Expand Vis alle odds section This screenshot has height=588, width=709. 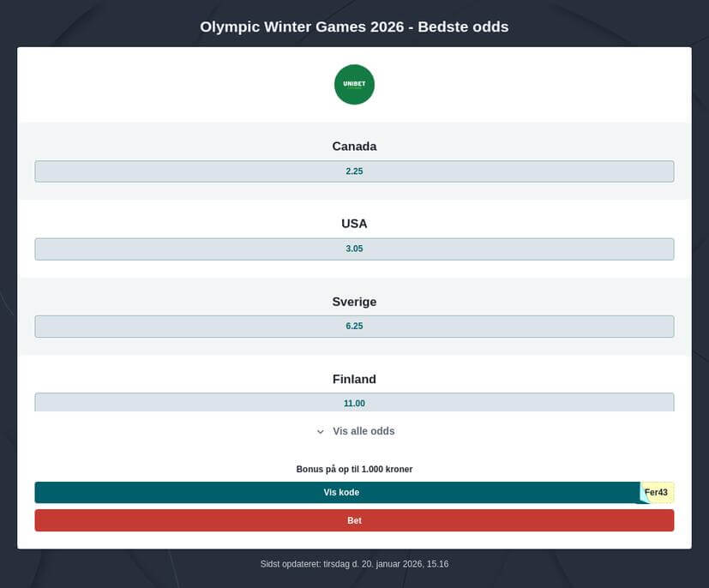362,431
